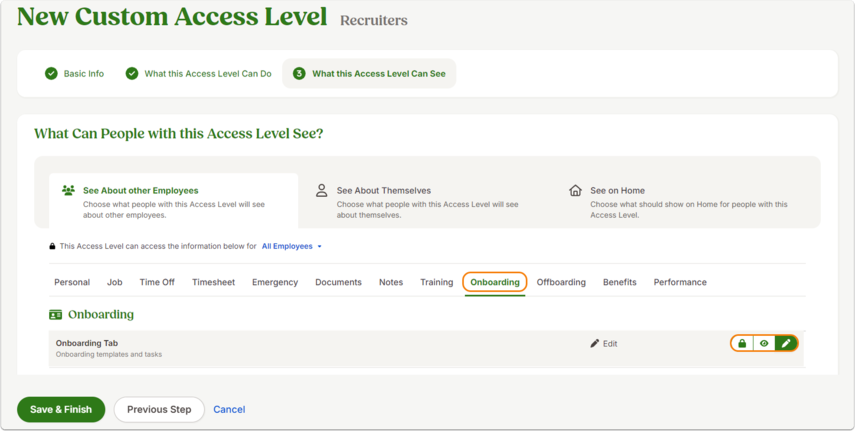Click the step 3 number badge
This screenshot has width=855, height=431.
point(299,74)
